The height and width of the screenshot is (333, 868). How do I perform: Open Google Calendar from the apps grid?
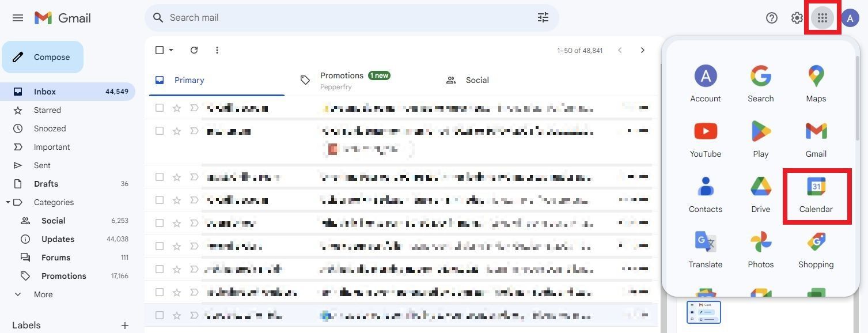[x=816, y=195]
